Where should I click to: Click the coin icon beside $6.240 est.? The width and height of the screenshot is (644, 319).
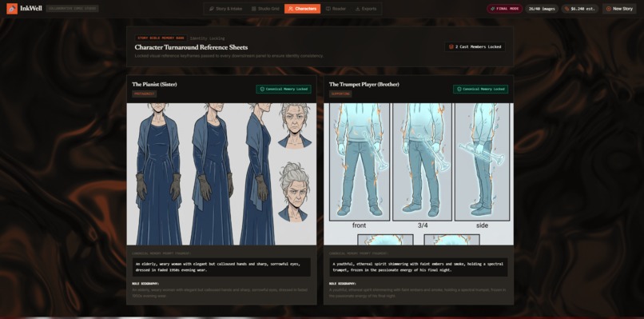(566, 9)
